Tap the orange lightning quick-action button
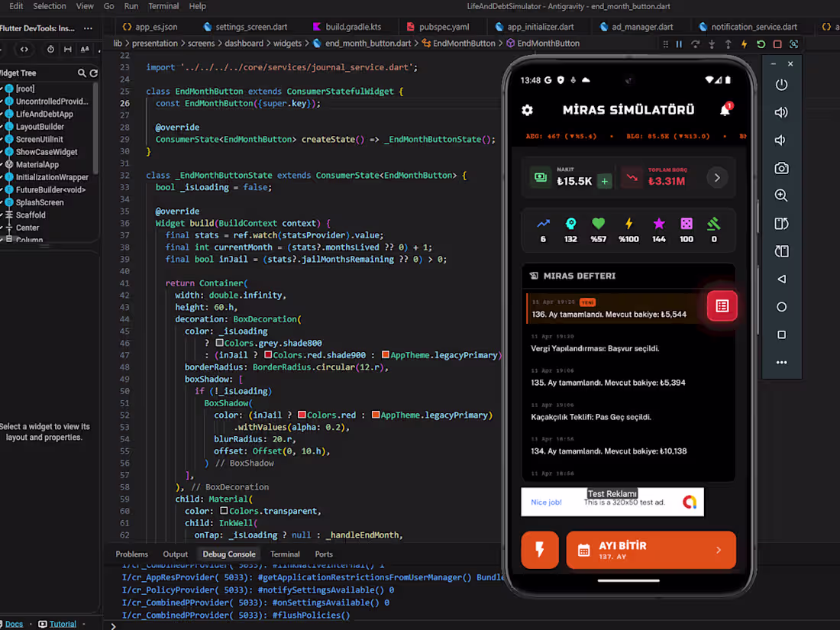 pos(539,550)
